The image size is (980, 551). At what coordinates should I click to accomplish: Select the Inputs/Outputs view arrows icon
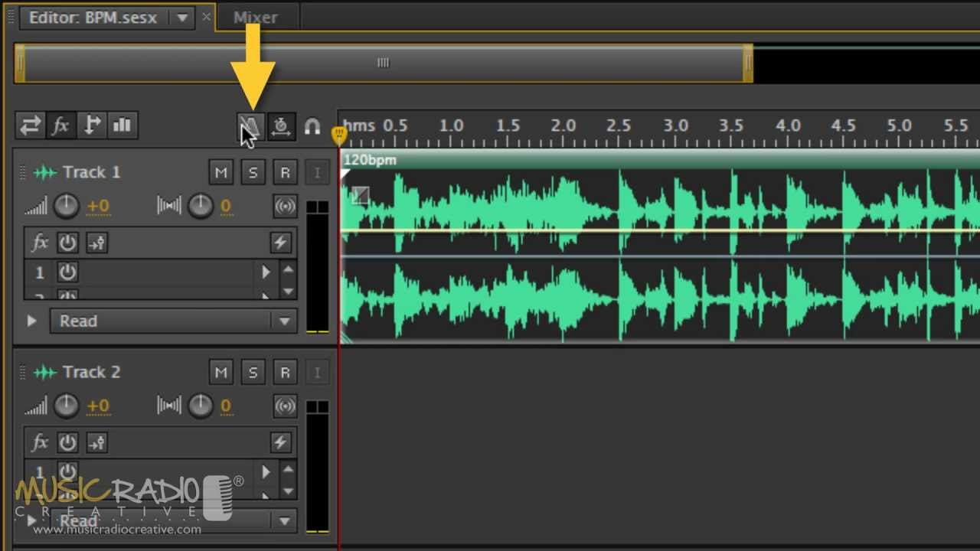pos(29,125)
